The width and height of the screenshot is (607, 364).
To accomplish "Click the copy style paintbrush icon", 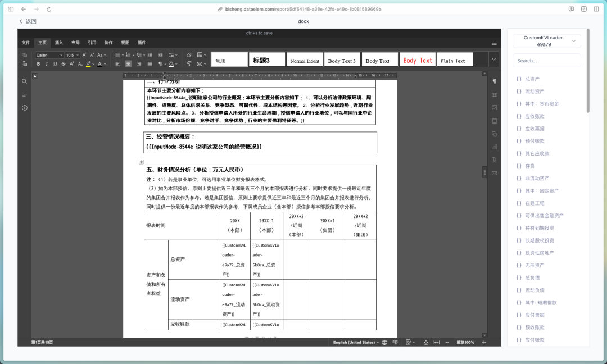I will [x=189, y=64].
